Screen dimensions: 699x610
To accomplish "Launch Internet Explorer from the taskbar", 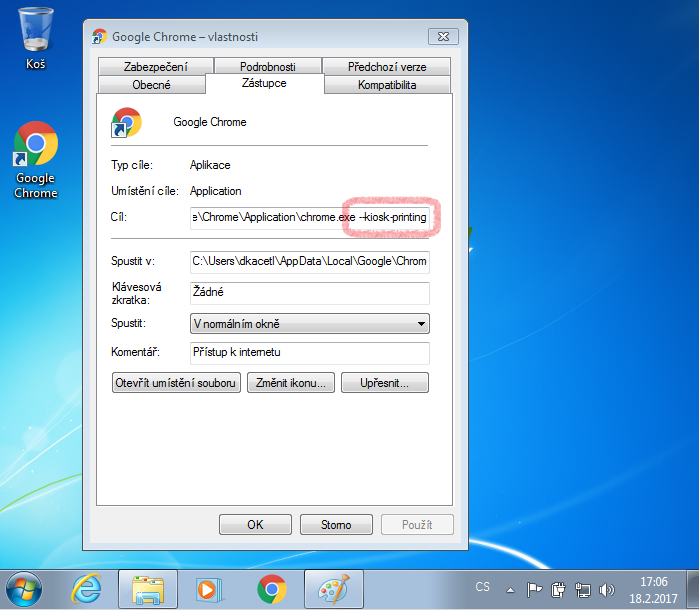I will 86,589.
